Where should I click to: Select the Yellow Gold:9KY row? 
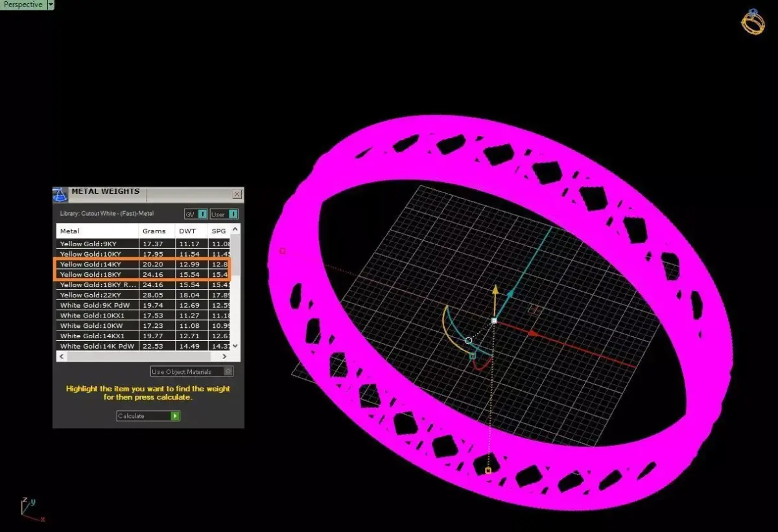(x=143, y=244)
